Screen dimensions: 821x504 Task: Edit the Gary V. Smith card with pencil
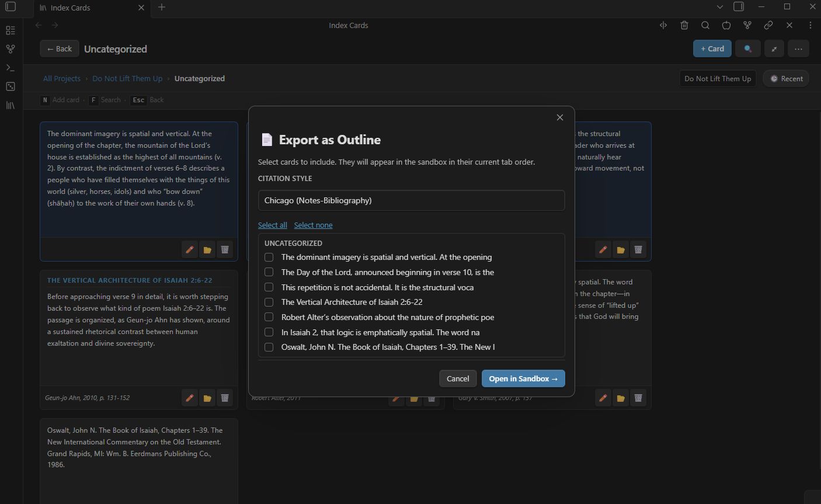(x=603, y=398)
